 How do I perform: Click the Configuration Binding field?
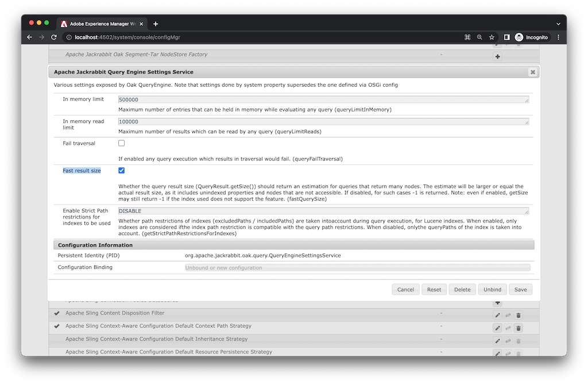tap(357, 268)
